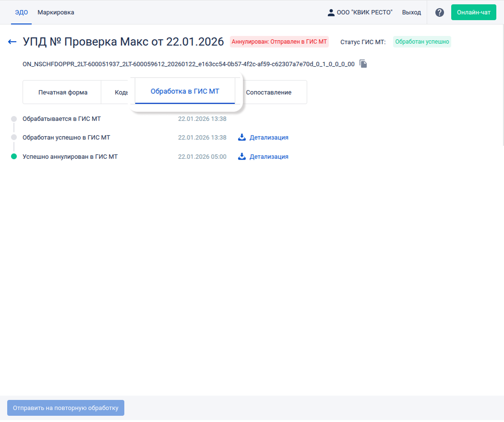
Task: Click green dot beside "Успешно аннулирован"
Action: [x=14, y=156]
